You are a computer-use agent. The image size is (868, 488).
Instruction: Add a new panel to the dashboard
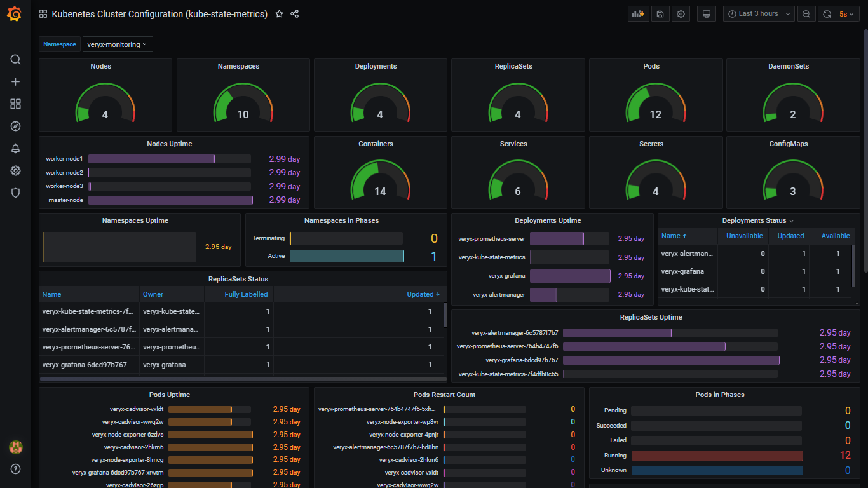(638, 13)
